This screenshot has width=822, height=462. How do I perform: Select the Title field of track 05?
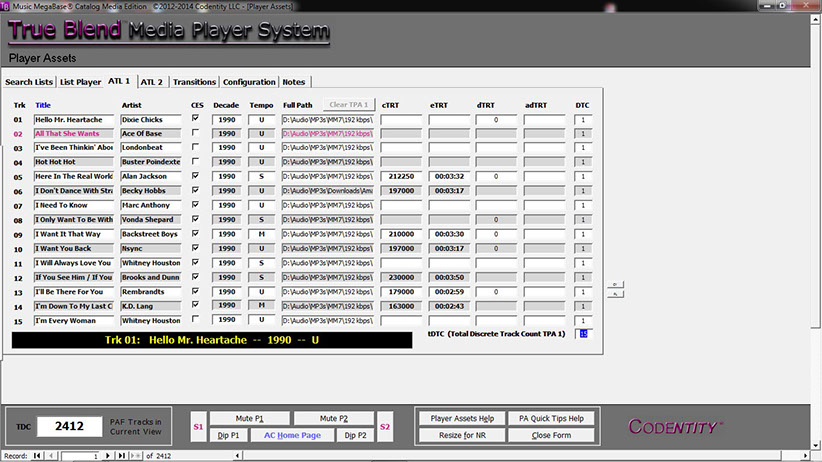click(x=74, y=176)
